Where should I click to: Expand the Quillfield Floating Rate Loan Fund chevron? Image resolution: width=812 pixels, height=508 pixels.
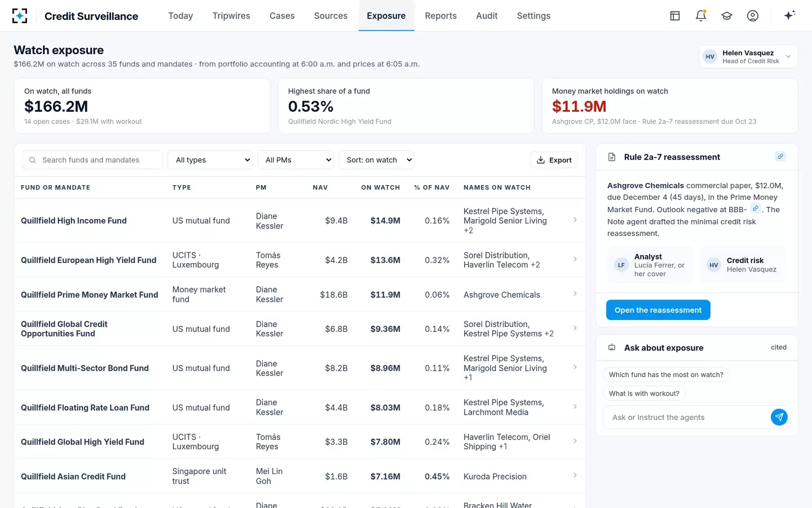pos(575,407)
